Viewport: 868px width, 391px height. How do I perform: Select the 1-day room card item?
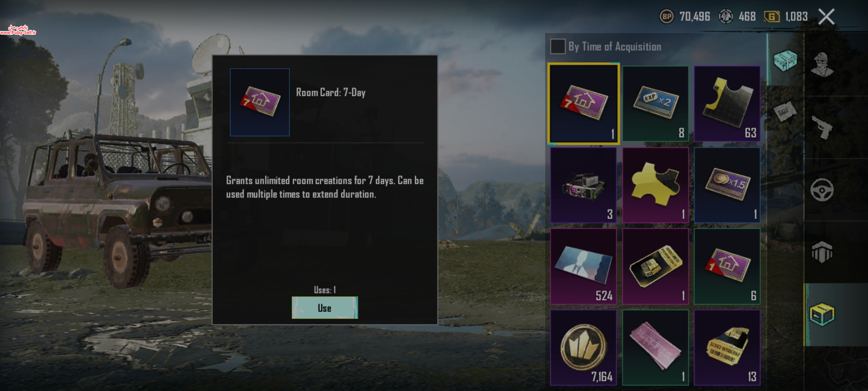click(x=727, y=266)
